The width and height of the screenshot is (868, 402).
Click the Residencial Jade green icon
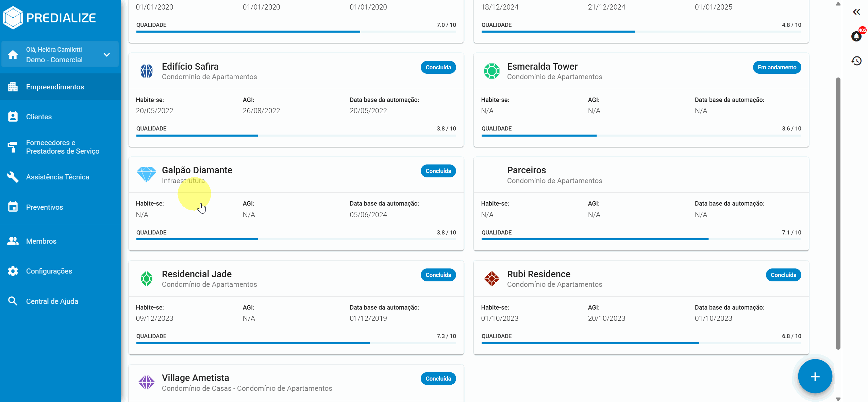[147, 279]
